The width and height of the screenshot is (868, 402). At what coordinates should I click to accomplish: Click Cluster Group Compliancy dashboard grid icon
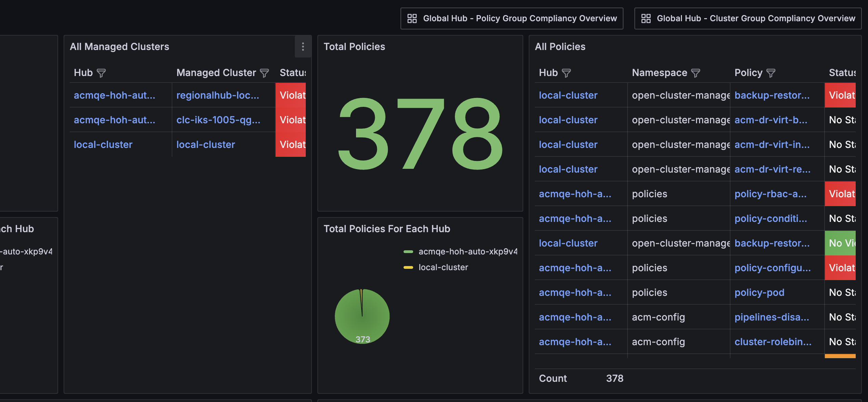(x=646, y=18)
